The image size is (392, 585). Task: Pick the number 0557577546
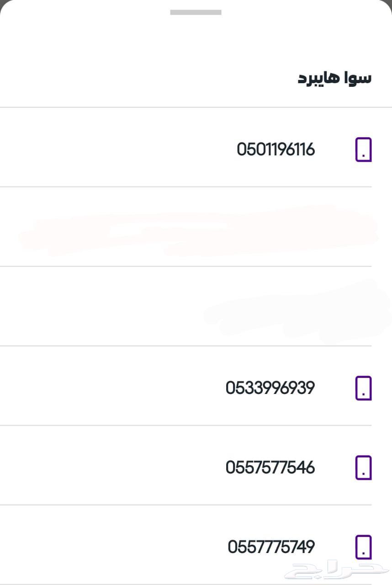[270, 468]
